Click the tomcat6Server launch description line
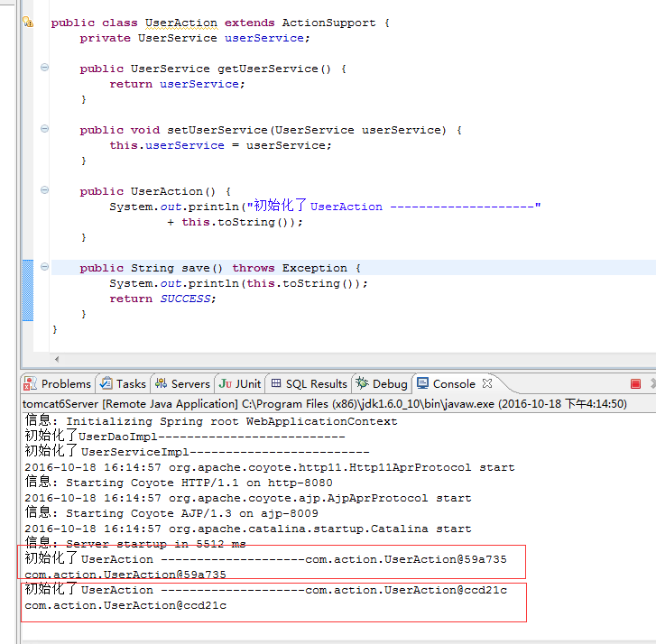 coord(325,403)
